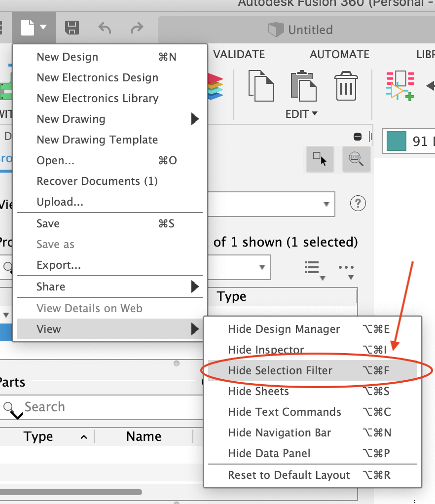The image size is (435, 504).
Task: Switch to the AUTOMATE tab
Action: tap(339, 54)
